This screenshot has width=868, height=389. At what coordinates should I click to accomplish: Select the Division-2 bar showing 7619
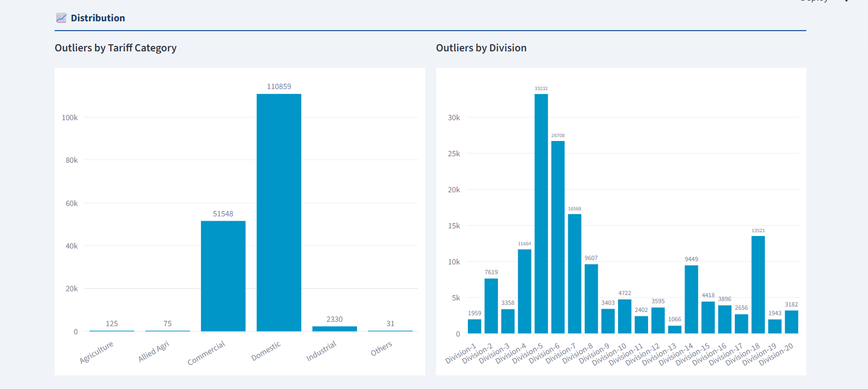tap(491, 306)
